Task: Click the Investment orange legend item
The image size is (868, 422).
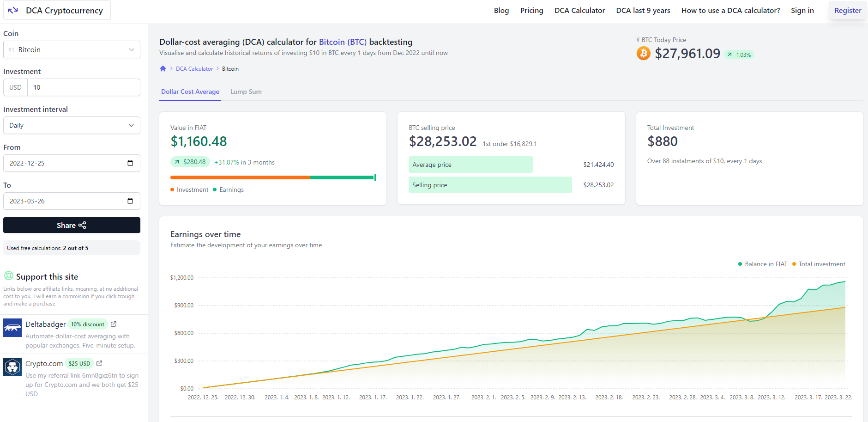Action: click(x=189, y=190)
